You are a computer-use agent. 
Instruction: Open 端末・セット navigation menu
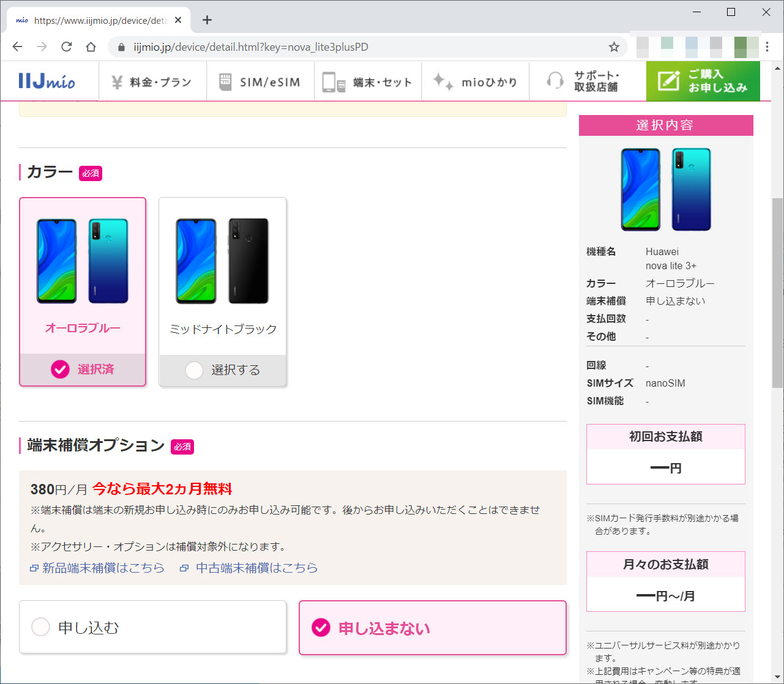368,82
